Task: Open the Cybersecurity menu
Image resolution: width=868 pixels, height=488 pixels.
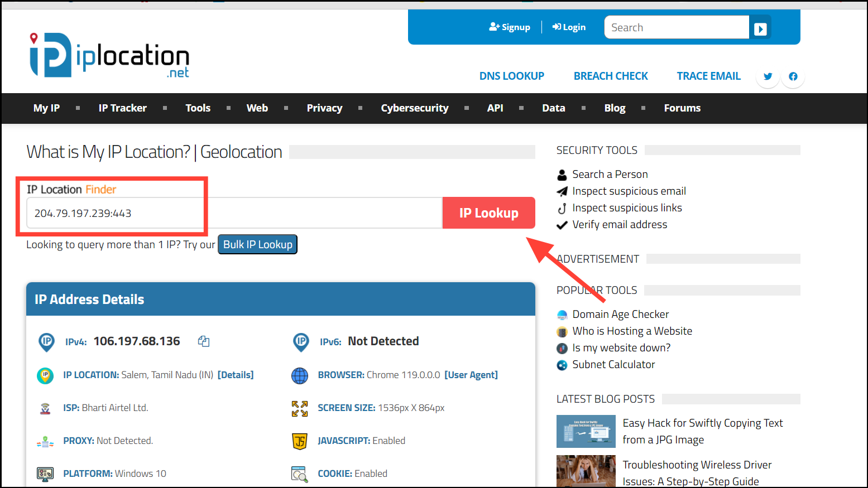Action: tap(415, 108)
